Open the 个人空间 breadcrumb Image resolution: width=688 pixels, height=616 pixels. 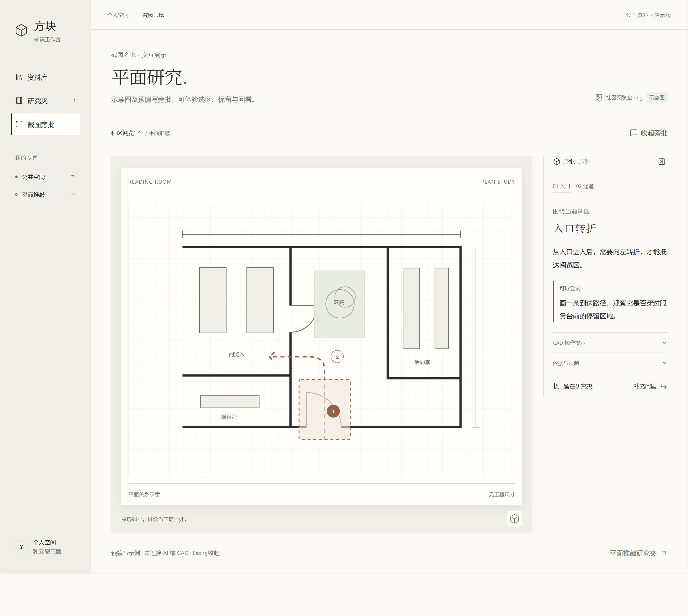coord(118,15)
